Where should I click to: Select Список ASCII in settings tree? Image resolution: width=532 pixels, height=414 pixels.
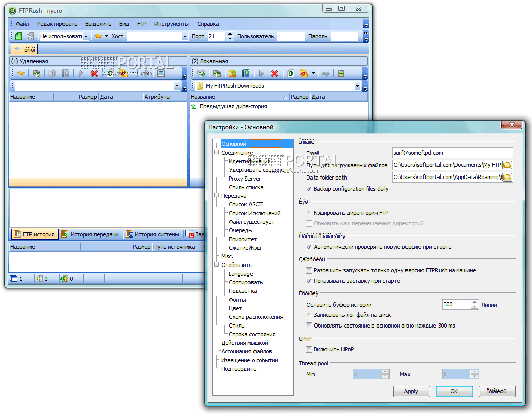coord(245,204)
